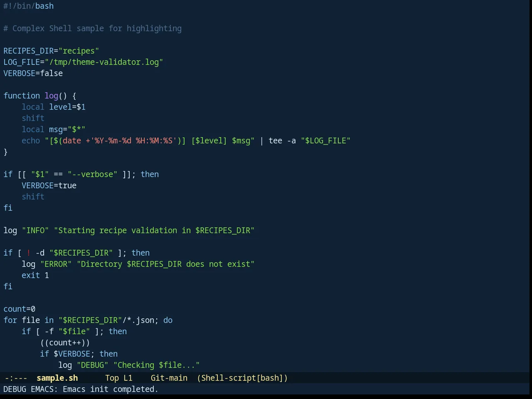Click the for file in loop keyword

[x=10, y=320]
